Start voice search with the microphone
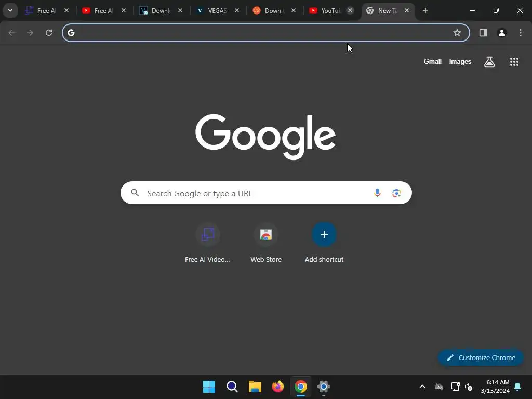The width and height of the screenshot is (532, 399). (x=377, y=193)
